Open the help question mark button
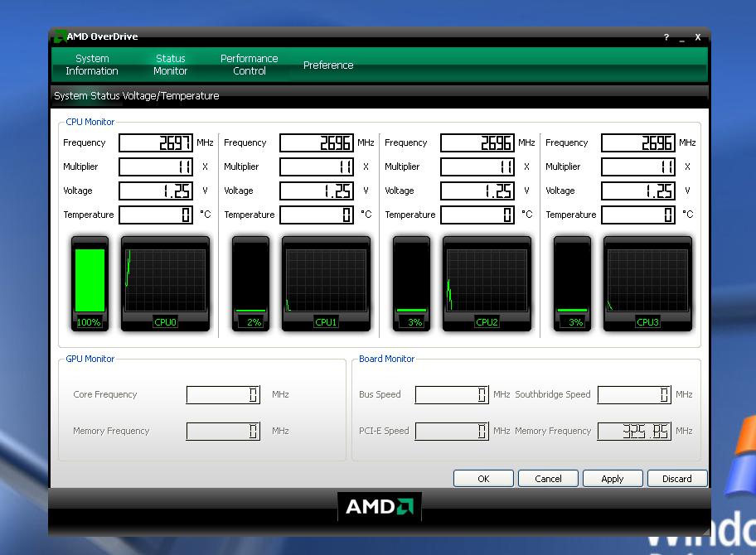 tap(666, 37)
